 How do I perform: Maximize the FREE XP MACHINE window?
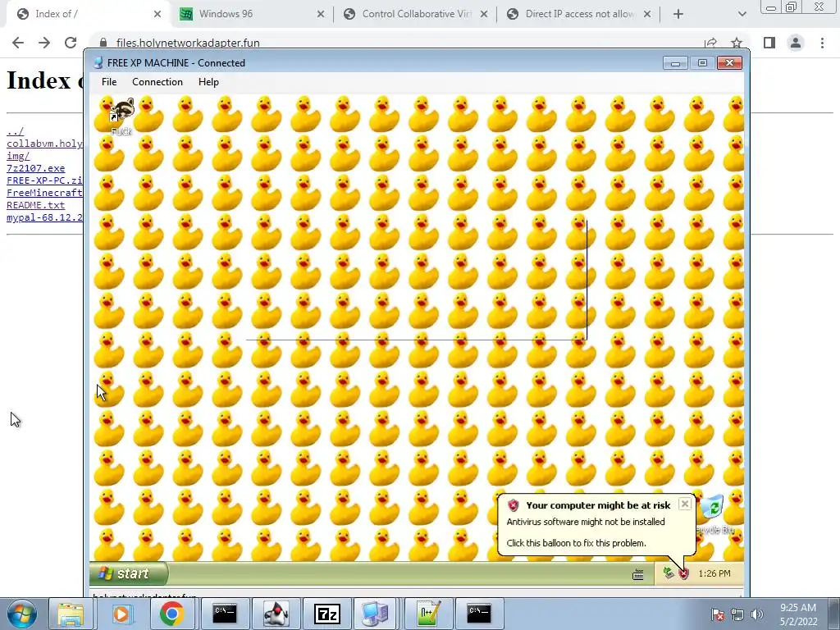point(702,63)
